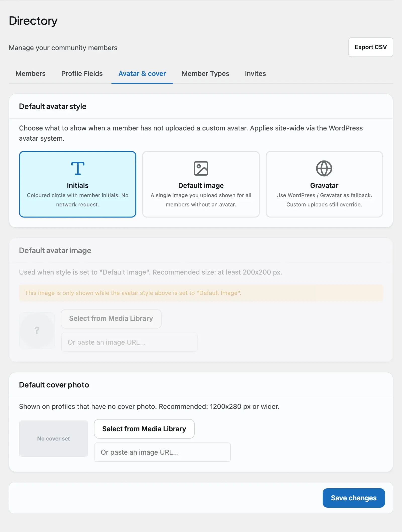
Task: Select avatar image from Media Library
Action: 111,318
